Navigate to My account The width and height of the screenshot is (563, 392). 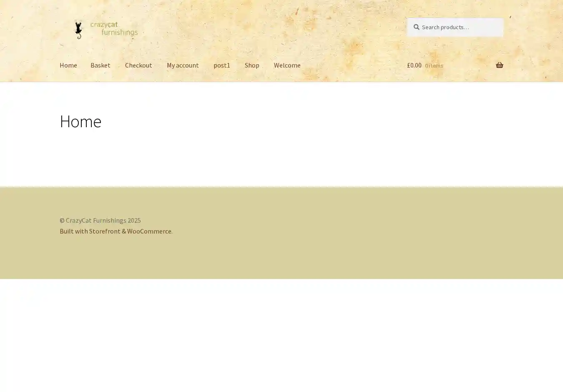click(x=183, y=65)
